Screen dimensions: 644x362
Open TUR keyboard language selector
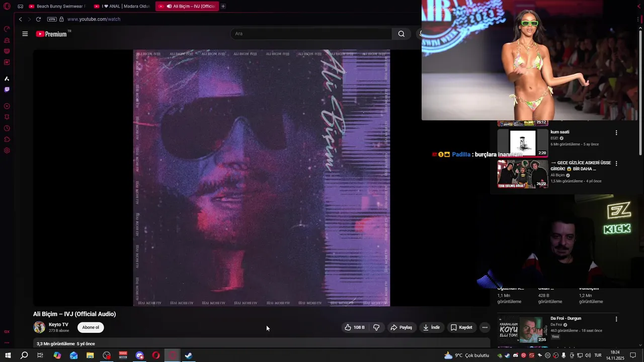point(598,355)
